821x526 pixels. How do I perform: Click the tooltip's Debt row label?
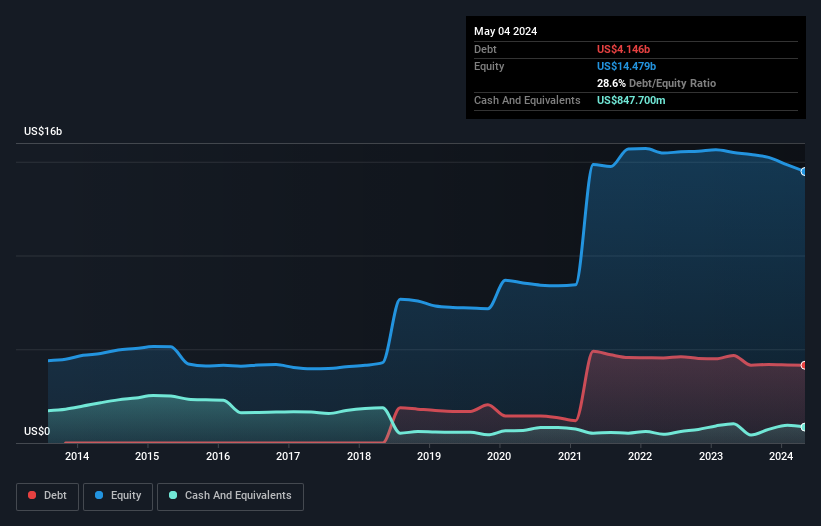point(485,49)
